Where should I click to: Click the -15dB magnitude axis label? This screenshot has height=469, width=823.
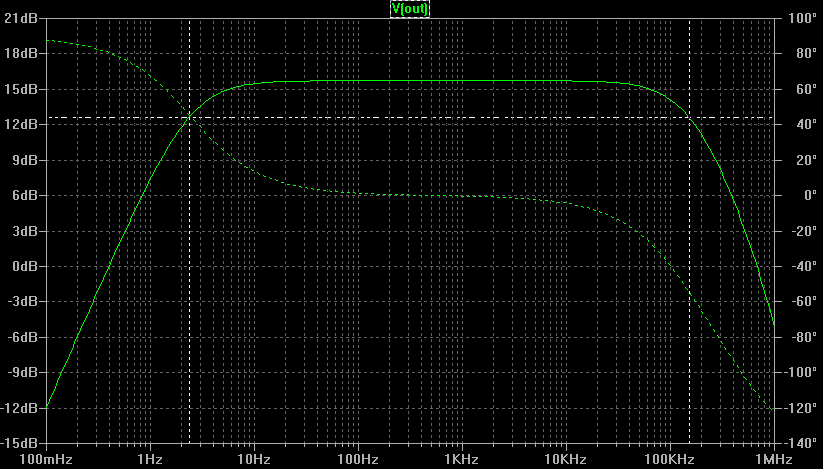(x=19, y=443)
